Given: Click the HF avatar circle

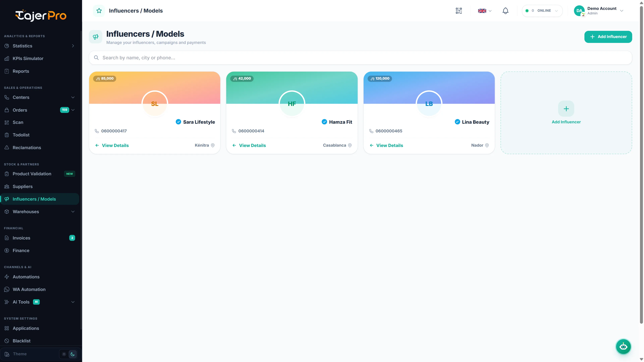Looking at the screenshot, I should click(292, 104).
